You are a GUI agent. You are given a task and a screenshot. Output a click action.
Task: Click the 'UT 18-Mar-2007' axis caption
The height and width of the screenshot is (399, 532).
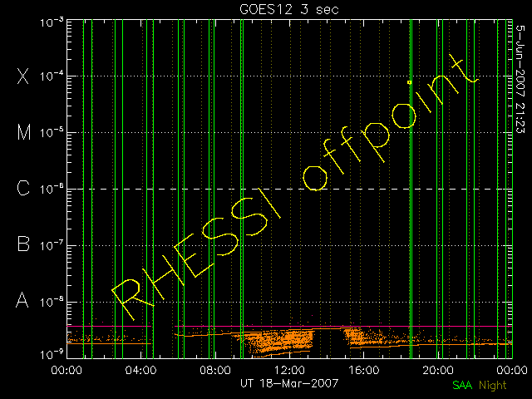click(x=289, y=383)
